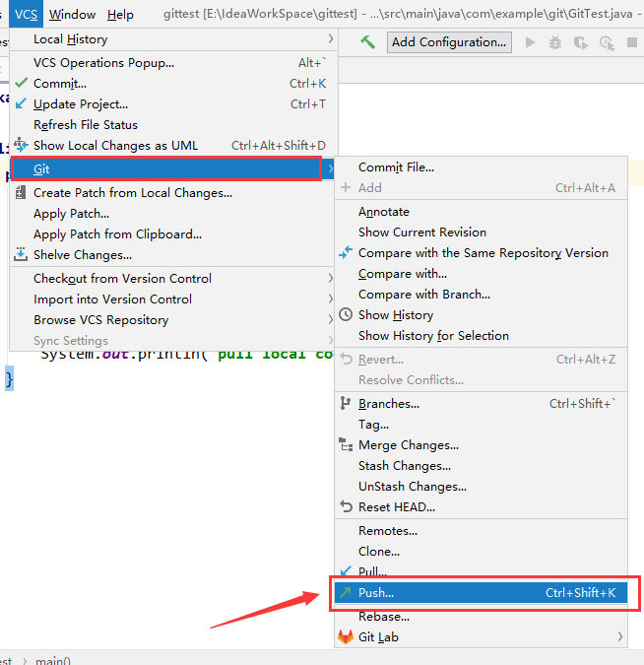Open VCS Operations Popup...
Screen dimensions: 644x665
tap(173, 62)
